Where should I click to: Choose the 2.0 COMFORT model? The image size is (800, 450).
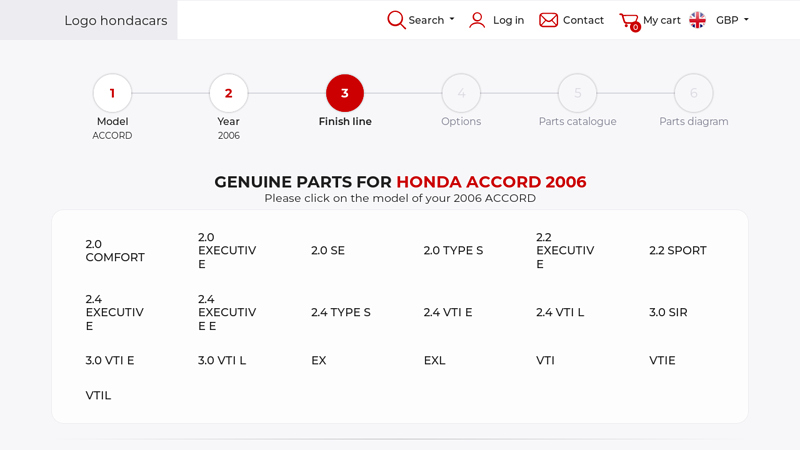point(115,251)
